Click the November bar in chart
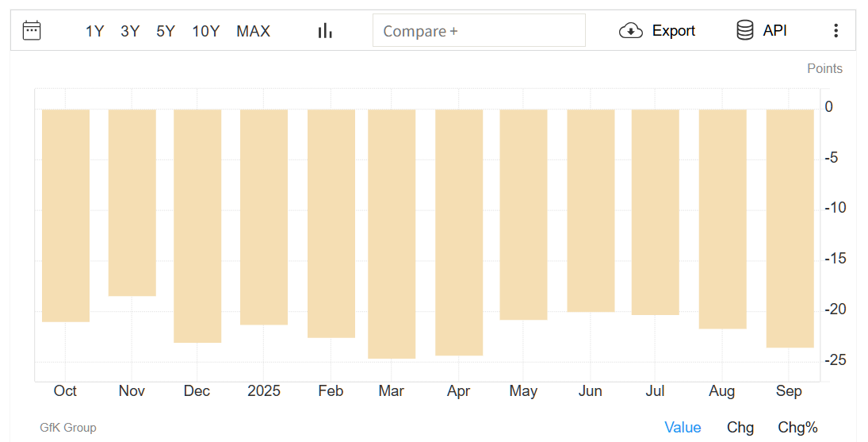This screenshot has width=868, height=442. [x=132, y=202]
